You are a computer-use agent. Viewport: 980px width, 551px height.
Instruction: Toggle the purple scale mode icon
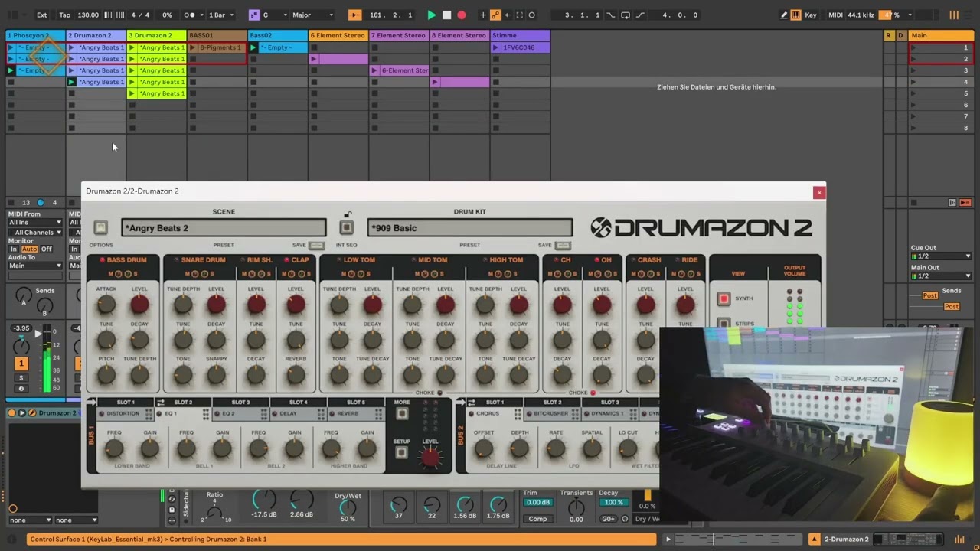pyautogui.click(x=254, y=15)
